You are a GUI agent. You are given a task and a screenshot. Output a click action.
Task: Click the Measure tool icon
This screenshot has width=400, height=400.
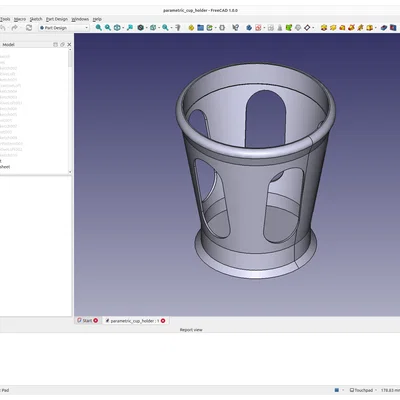tap(178, 28)
